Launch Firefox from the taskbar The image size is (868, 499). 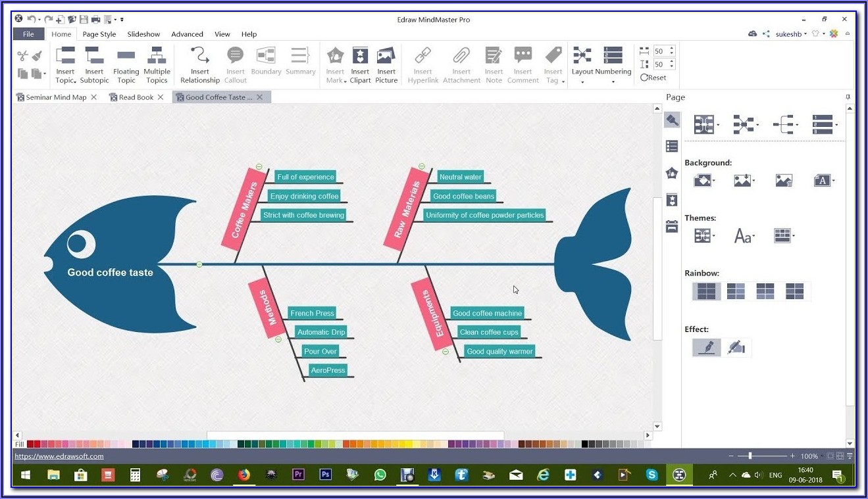tap(244, 475)
